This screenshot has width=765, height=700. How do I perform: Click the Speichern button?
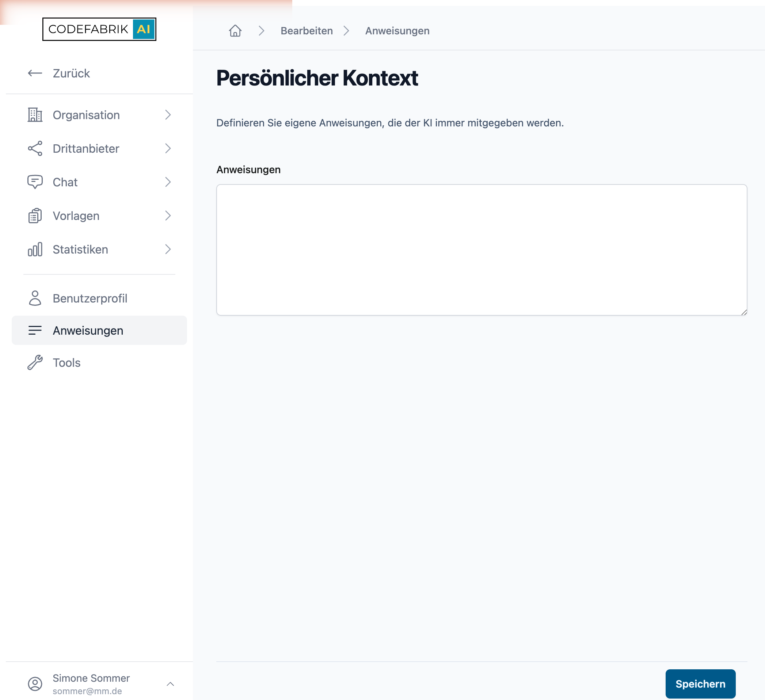pos(700,684)
